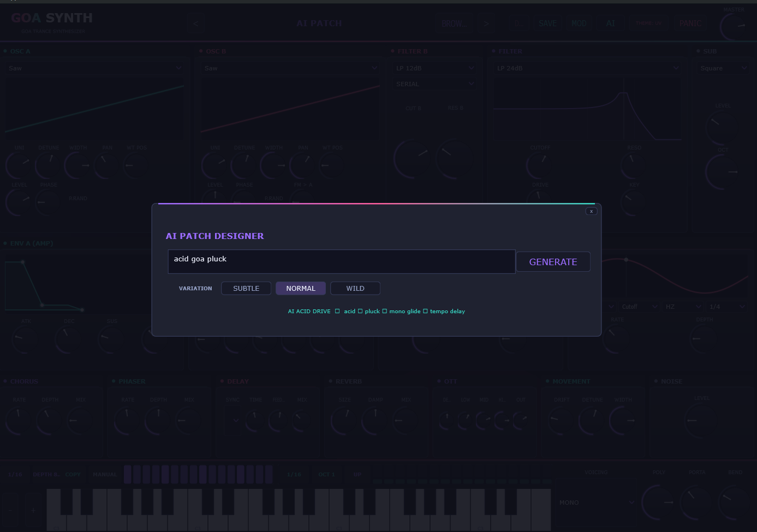The width and height of the screenshot is (757, 532).
Task: Click the PHASER RATE knob
Action: coord(128,421)
